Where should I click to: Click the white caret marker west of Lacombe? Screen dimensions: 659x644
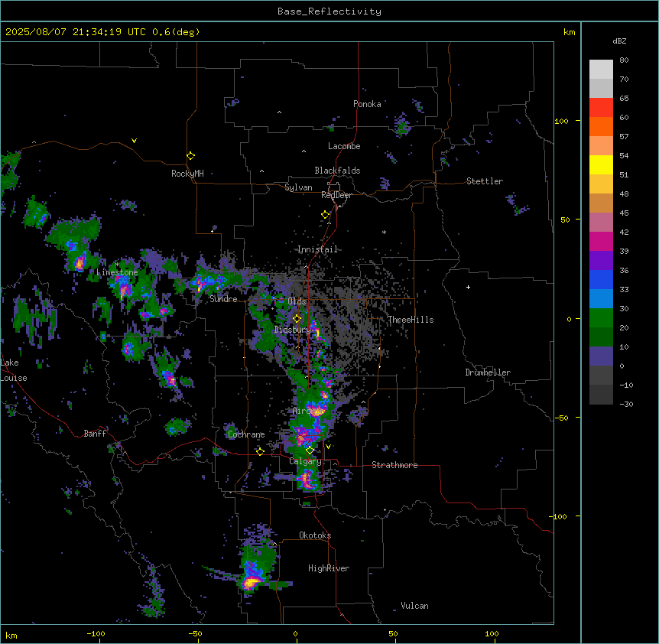tap(304, 151)
